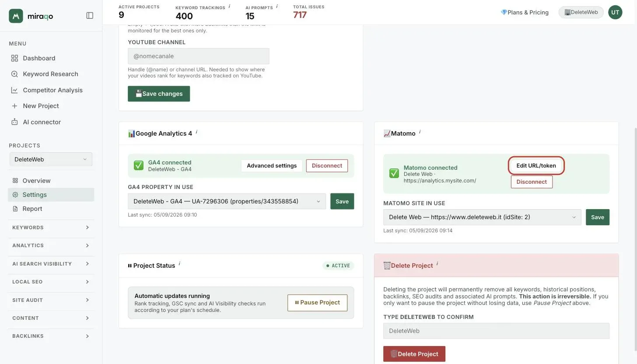Expand the Site Audit section
This screenshot has height=364, width=637.
click(51, 300)
